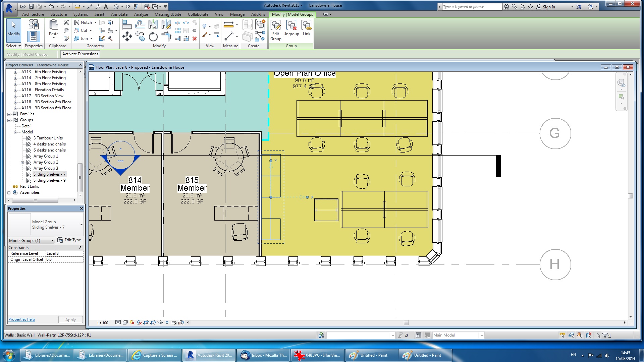
Task: Click the Activate Dimensions button
Action: click(x=80, y=54)
